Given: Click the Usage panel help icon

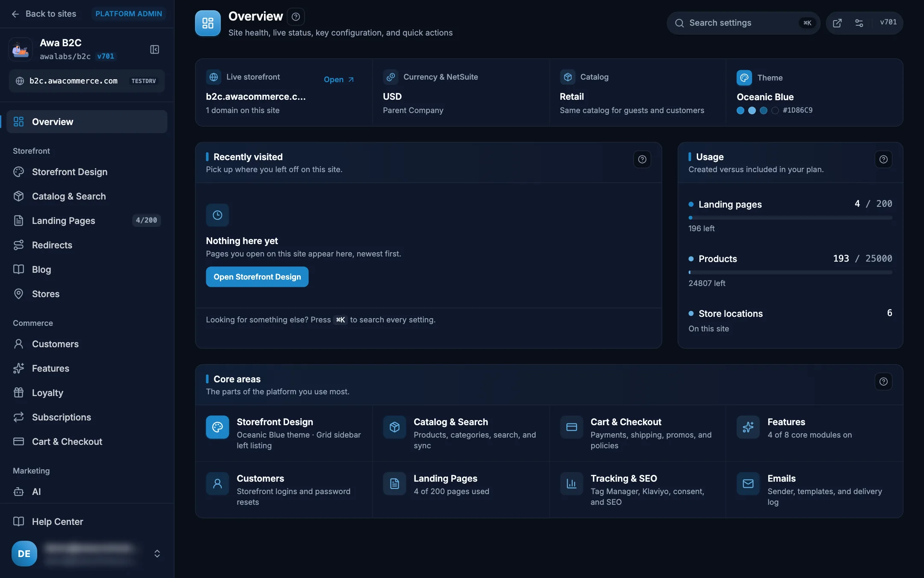Looking at the screenshot, I should [883, 159].
